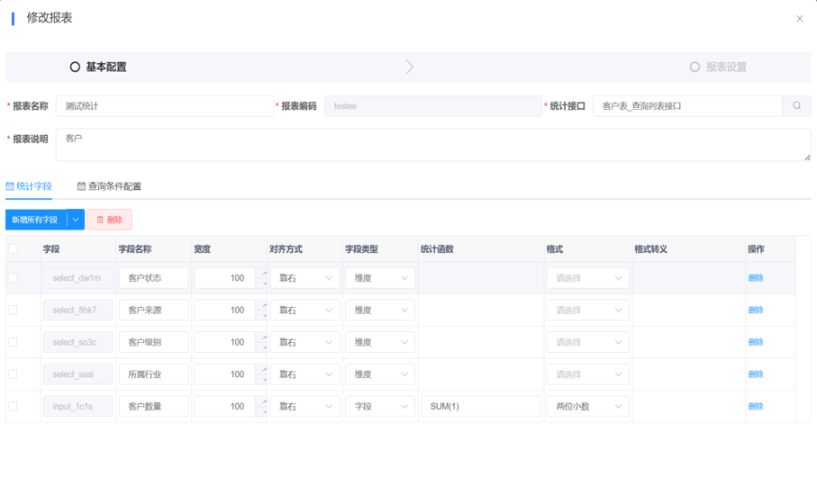Image resolution: width=817 pixels, height=504 pixels.
Task: Click the red 删除 button with trash icon
Action: 109,220
